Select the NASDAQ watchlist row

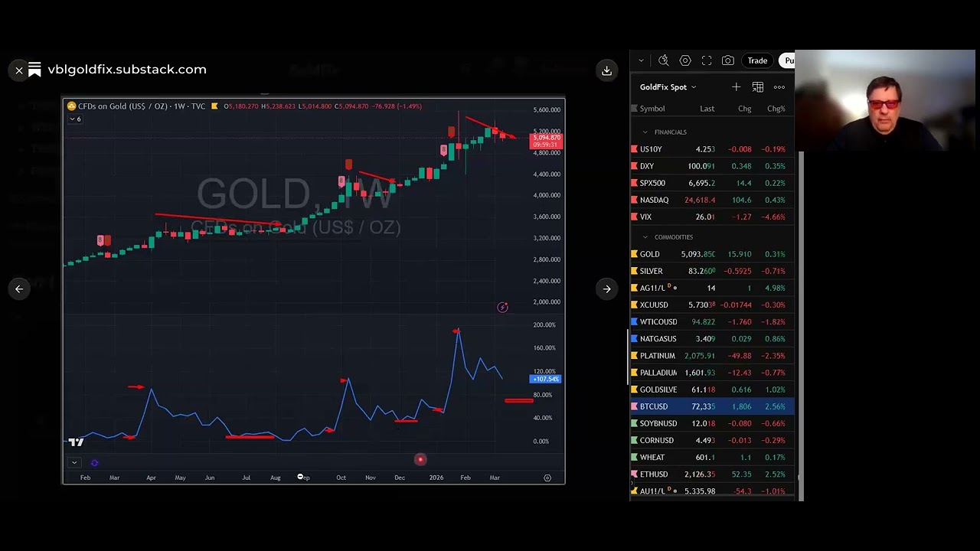(x=712, y=200)
